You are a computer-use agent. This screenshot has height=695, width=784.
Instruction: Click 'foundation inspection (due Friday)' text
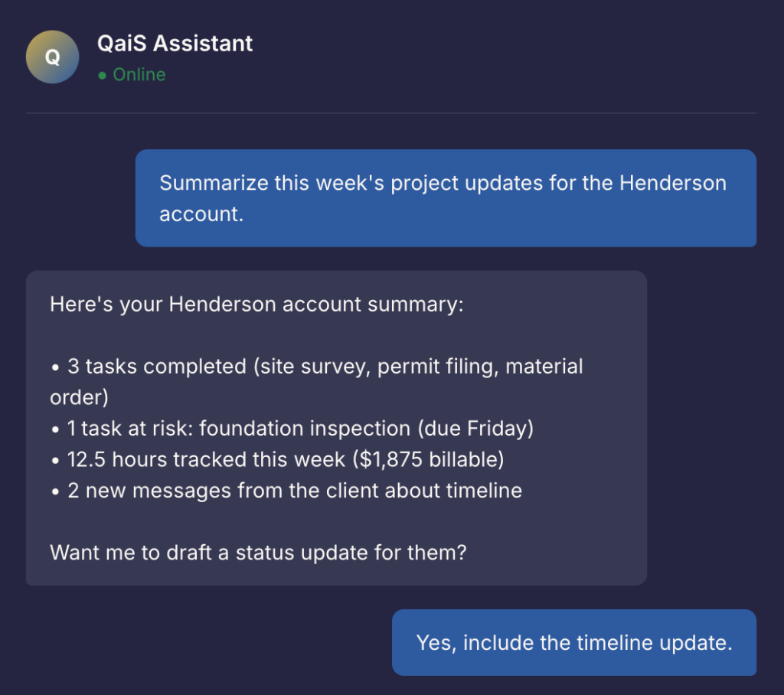(366, 429)
